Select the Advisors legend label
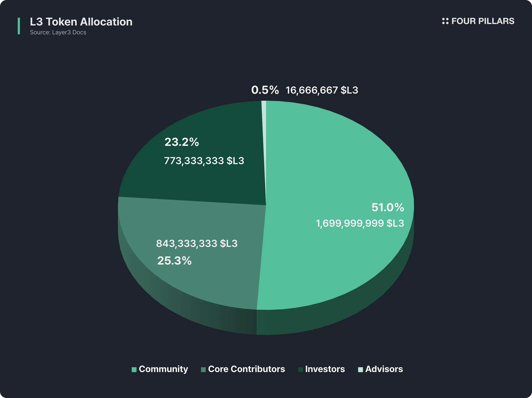 click(384, 369)
